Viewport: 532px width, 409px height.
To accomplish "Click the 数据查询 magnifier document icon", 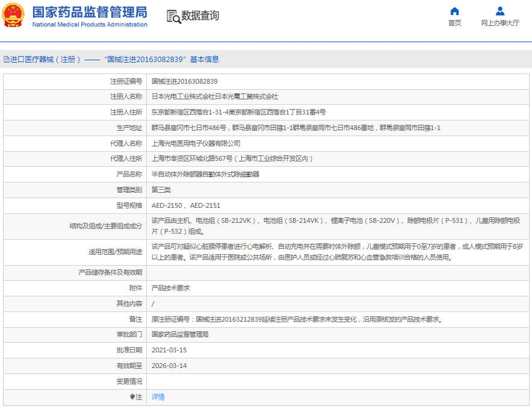I will (173, 16).
